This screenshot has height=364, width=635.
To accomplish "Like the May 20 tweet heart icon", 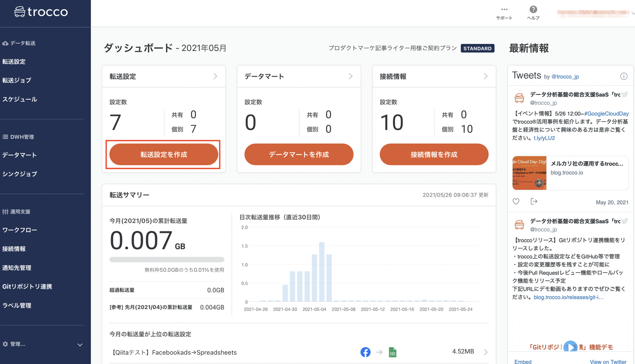I will (x=516, y=201).
